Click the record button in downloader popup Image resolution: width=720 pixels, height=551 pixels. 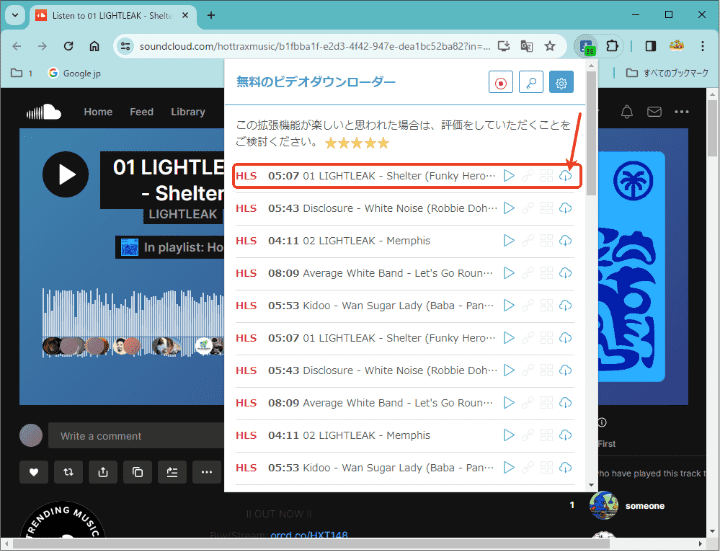[x=501, y=83]
